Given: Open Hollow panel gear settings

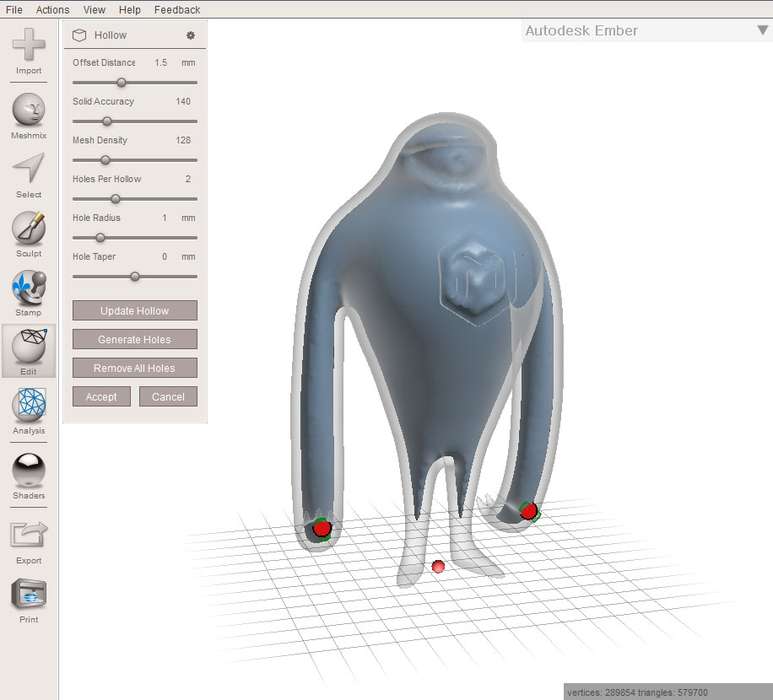Looking at the screenshot, I should click(191, 35).
